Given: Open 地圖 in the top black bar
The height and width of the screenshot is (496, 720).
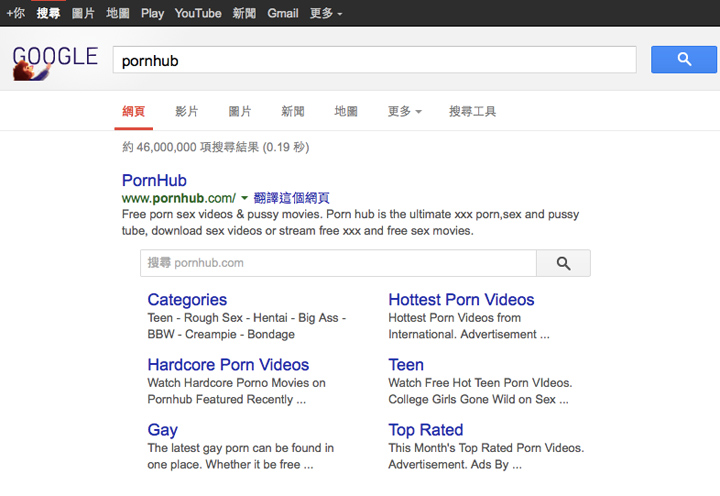Looking at the screenshot, I should (x=118, y=13).
